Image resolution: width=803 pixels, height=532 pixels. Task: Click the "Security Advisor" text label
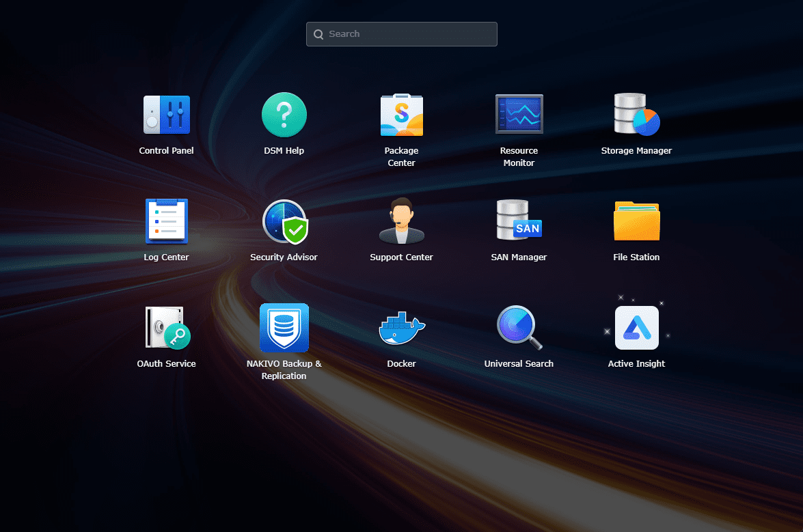284,257
